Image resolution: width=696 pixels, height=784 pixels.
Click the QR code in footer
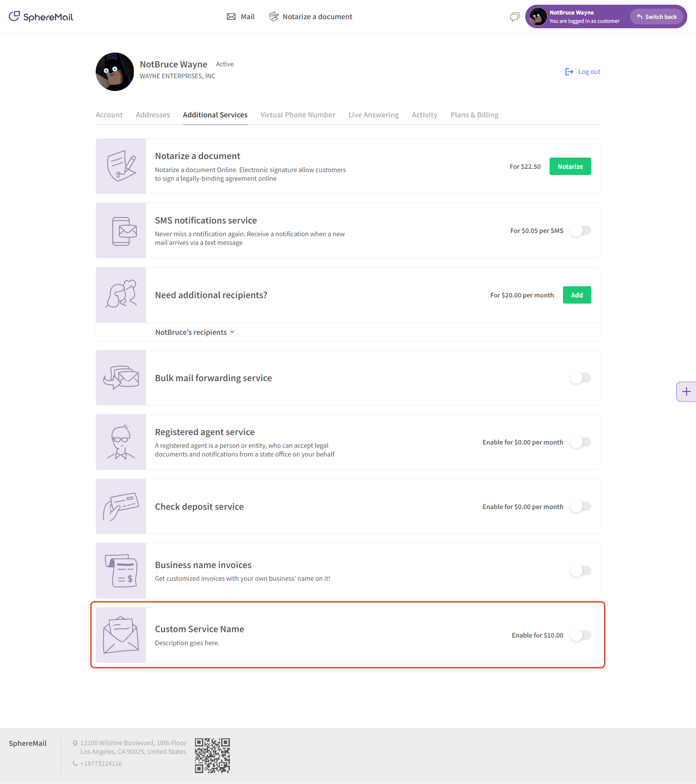212,755
